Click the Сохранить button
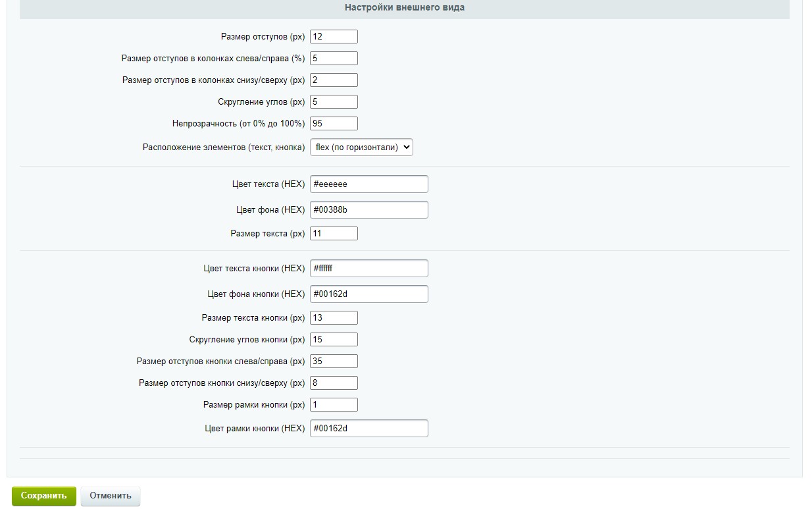The image size is (812, 509). click(43, 496)
